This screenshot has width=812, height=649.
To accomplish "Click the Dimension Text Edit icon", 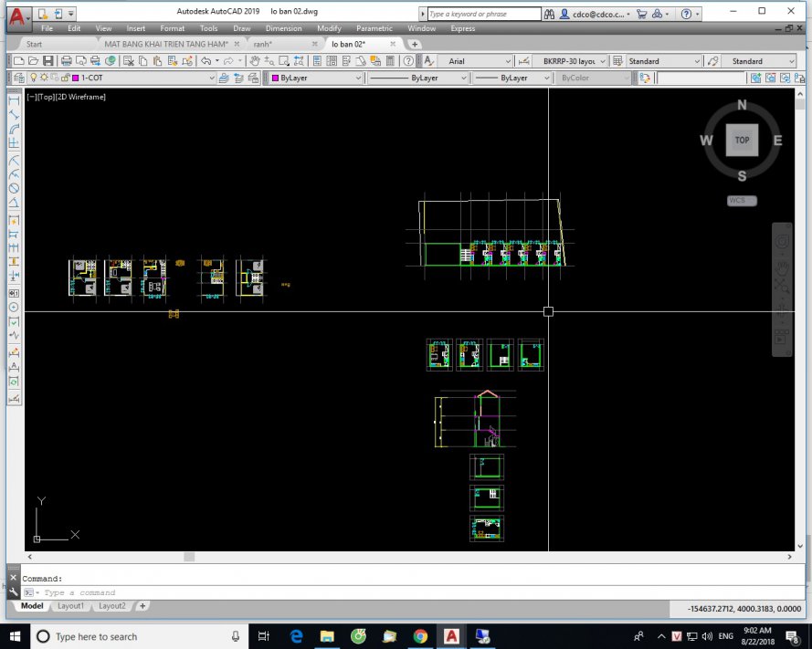I will point(14,367).
